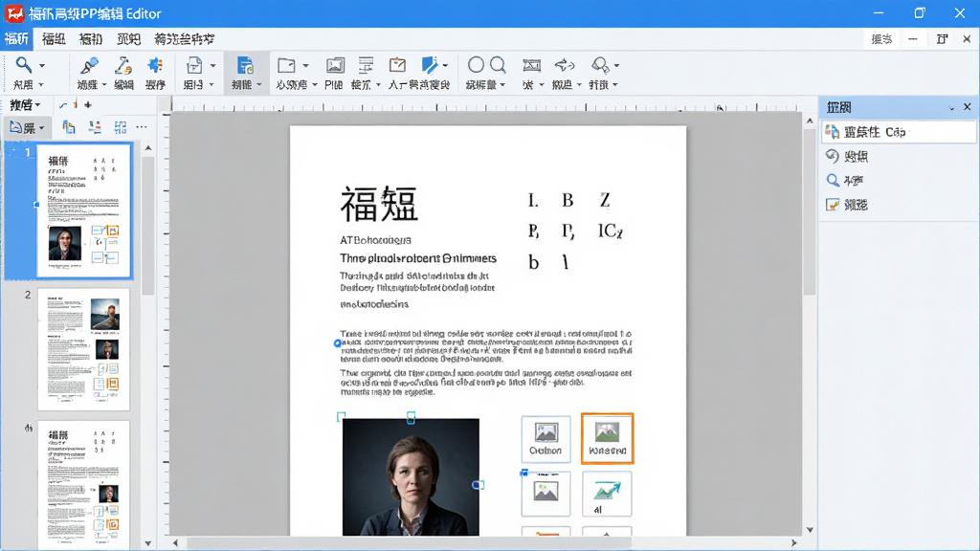Click the form alignment lines icon
Screen dimensions: 980x551
[366, 65]
